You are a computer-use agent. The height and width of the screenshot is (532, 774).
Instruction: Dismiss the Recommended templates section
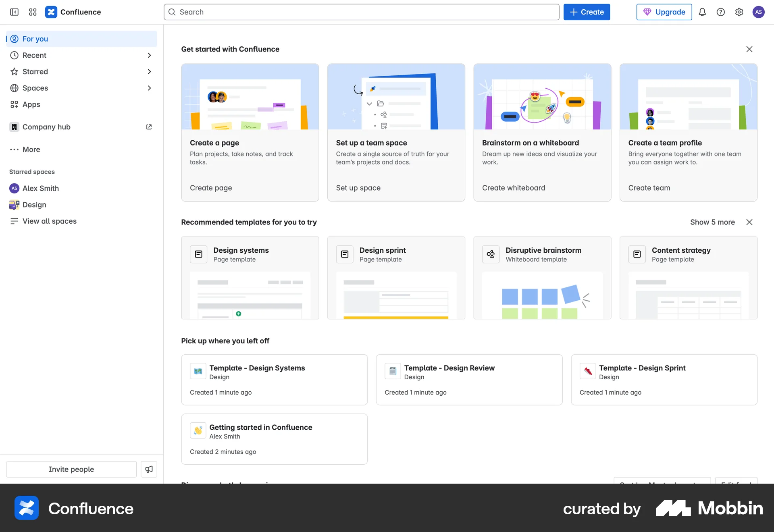pos(749,222)
